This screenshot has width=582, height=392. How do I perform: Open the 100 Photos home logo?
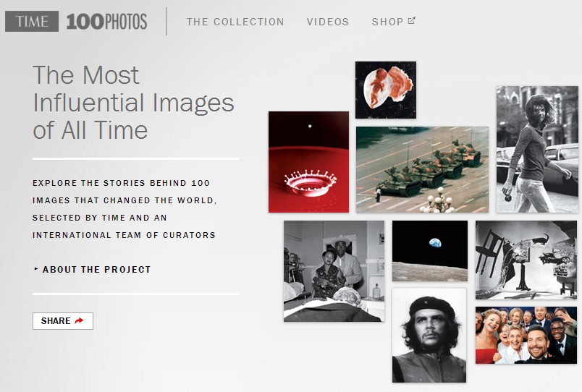[x=106, y=22]
